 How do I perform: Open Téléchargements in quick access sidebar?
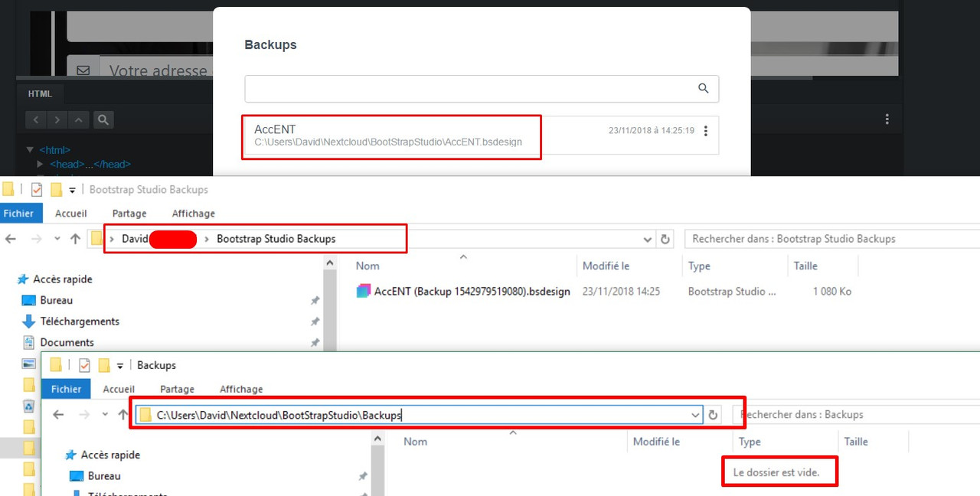coord(80,321)
